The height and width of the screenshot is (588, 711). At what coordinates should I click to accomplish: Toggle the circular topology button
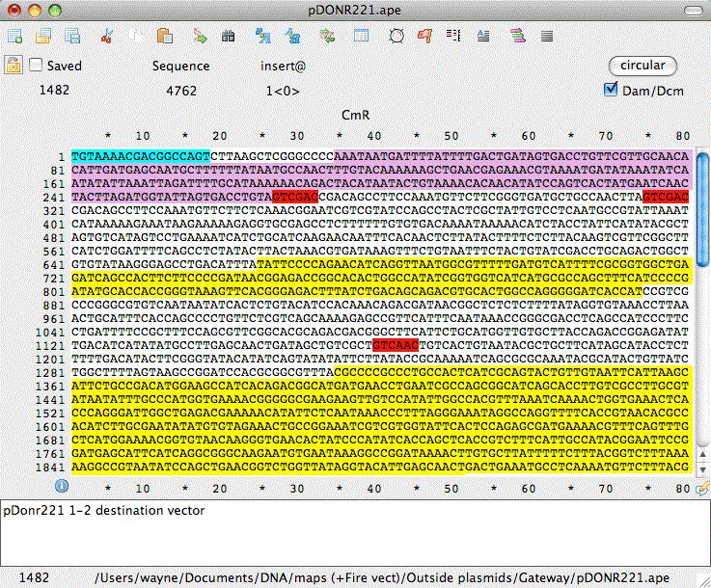(643, 66)
